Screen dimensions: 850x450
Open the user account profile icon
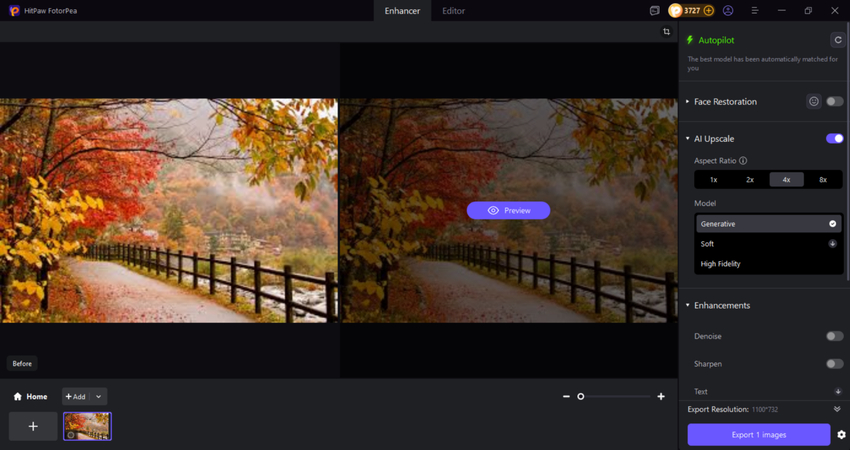(x=727, y=11)
